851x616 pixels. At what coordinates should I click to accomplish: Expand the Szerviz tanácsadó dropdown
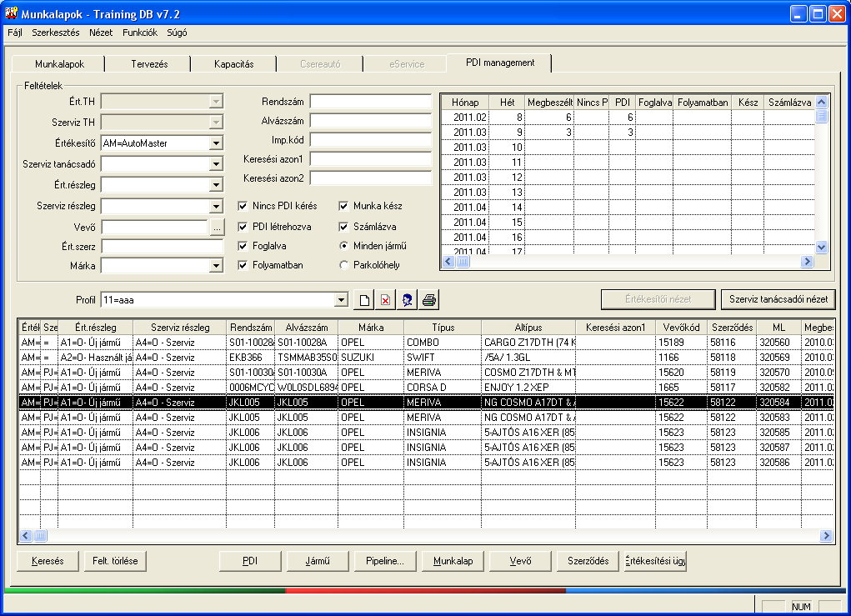coord(216,164)
